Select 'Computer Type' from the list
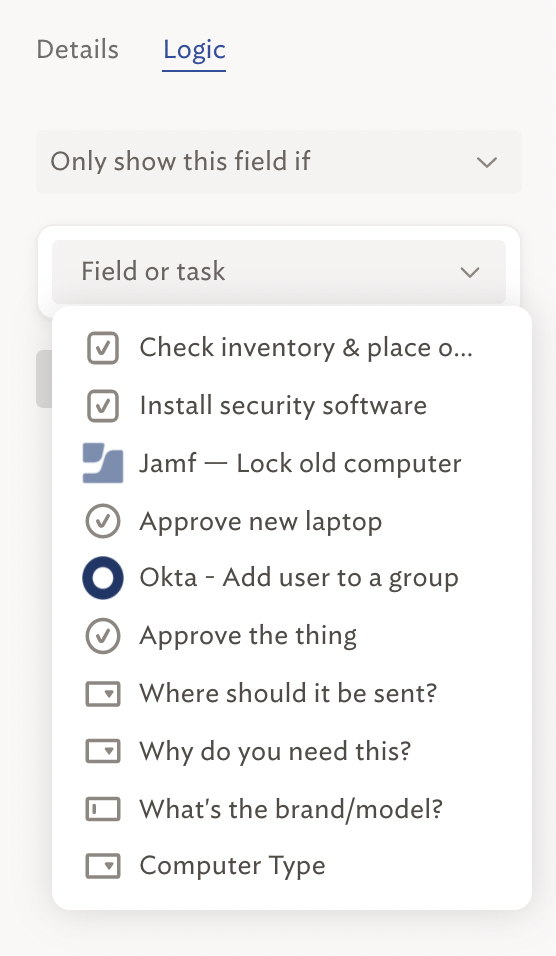Screen dimensions: 556x956 291,866
